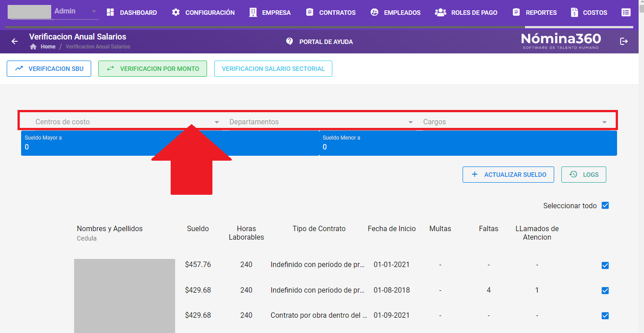
Task: Click the plus icon on Actualizar Sueldo
Action: click(x=475, y=175)
